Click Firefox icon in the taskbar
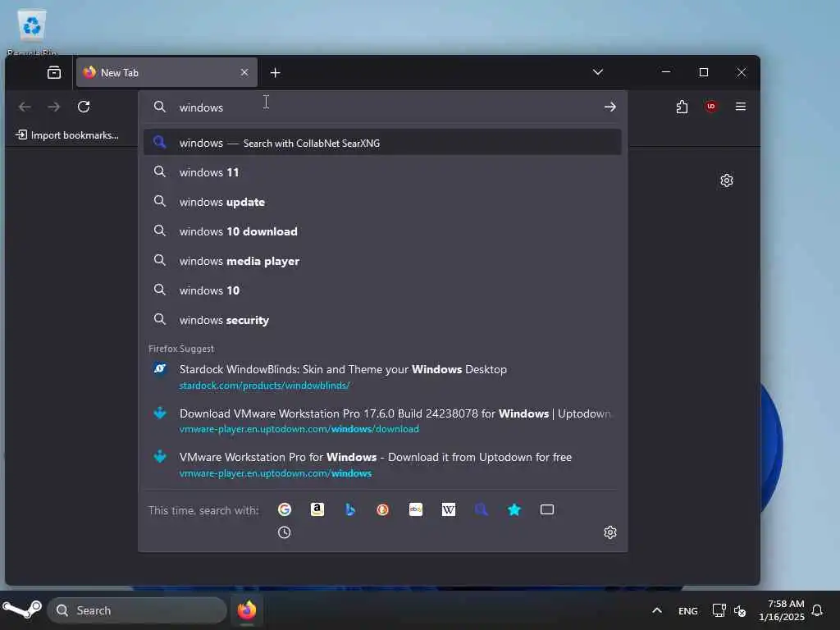 click(247, 610)
